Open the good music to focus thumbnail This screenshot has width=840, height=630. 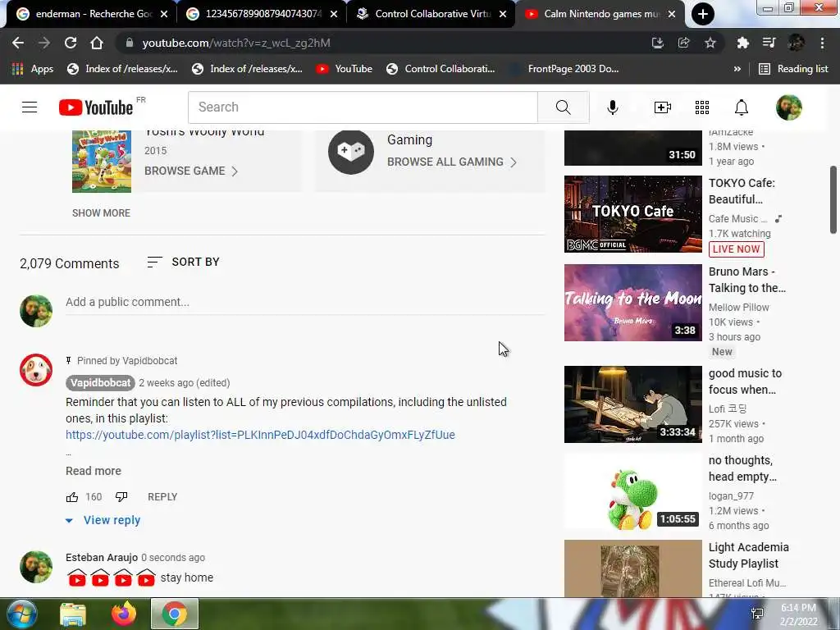[x=632, y=404]
